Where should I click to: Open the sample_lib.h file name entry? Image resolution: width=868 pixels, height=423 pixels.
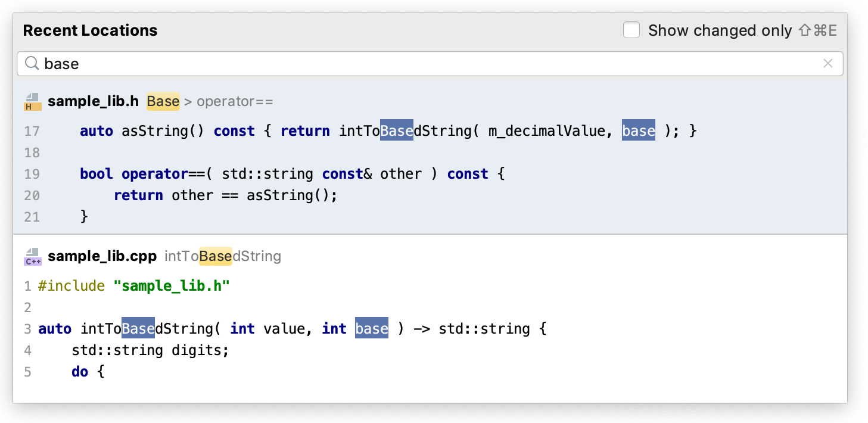[93, 102]
